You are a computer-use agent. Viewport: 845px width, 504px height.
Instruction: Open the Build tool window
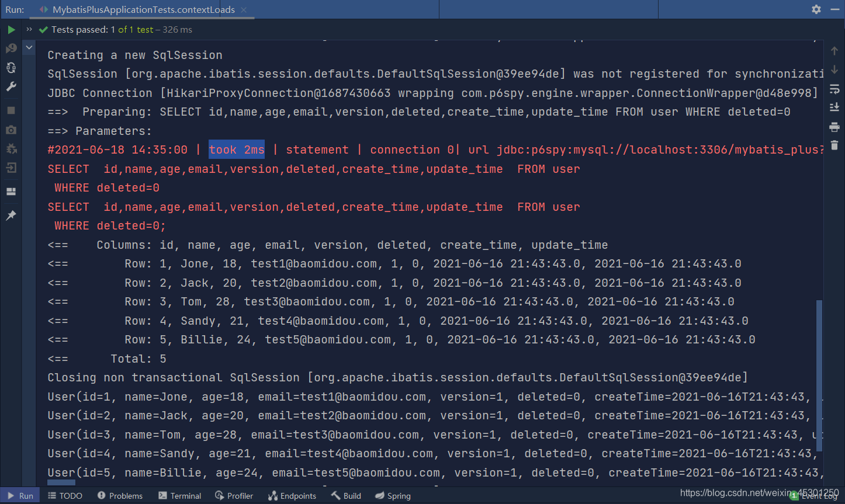pos(346,496)
